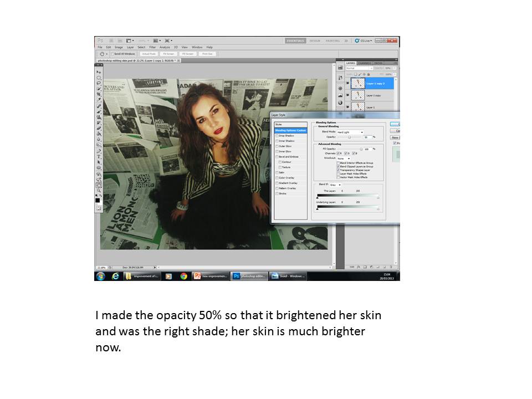Select the Crop tool
Screen dimensions: 532x399
[99, 94]
